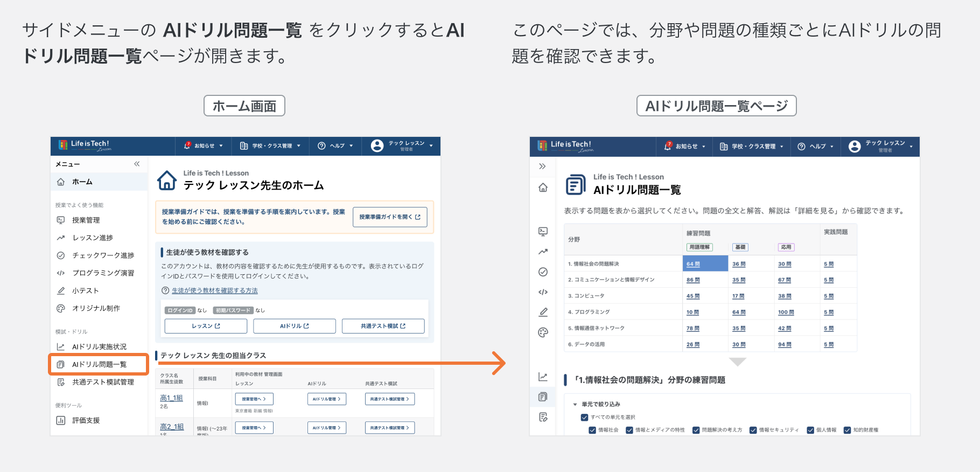980x472 pixels.
Task: Click the AIドリル external-link button under ログインID
Action: 295,326
